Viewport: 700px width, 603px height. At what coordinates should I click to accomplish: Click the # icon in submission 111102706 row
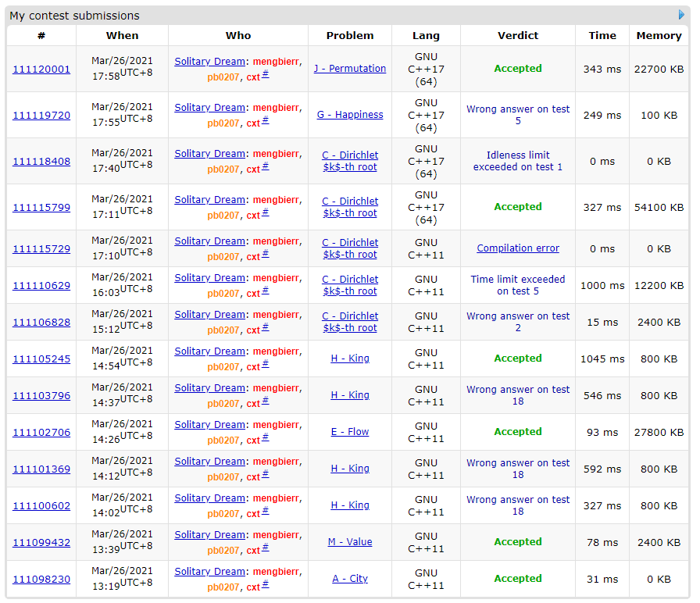tap(266, 438)
